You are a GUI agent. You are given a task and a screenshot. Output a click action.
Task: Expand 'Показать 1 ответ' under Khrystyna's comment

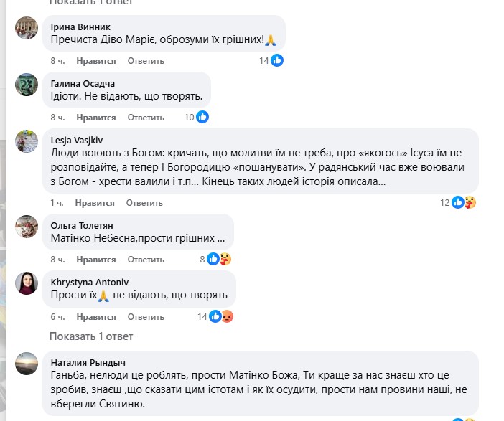click(90, 336)
